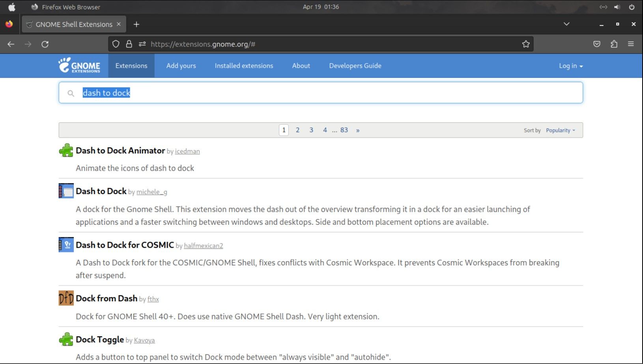Image resolution: width=643 pixels, height=364 pixels.
Task: Click the extension search field
Action: (320, 93)
